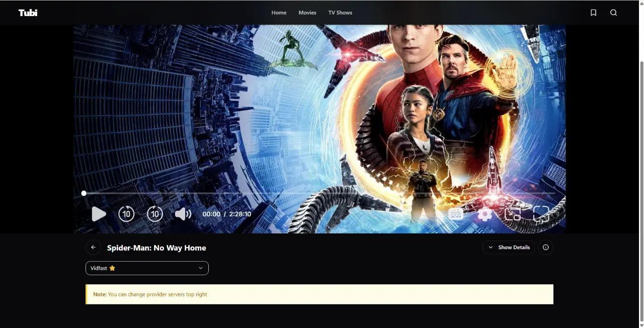The height and width of the screenshot is (328, 644).
Task: Click the video progress bar
Action: [x=319, y=193]
